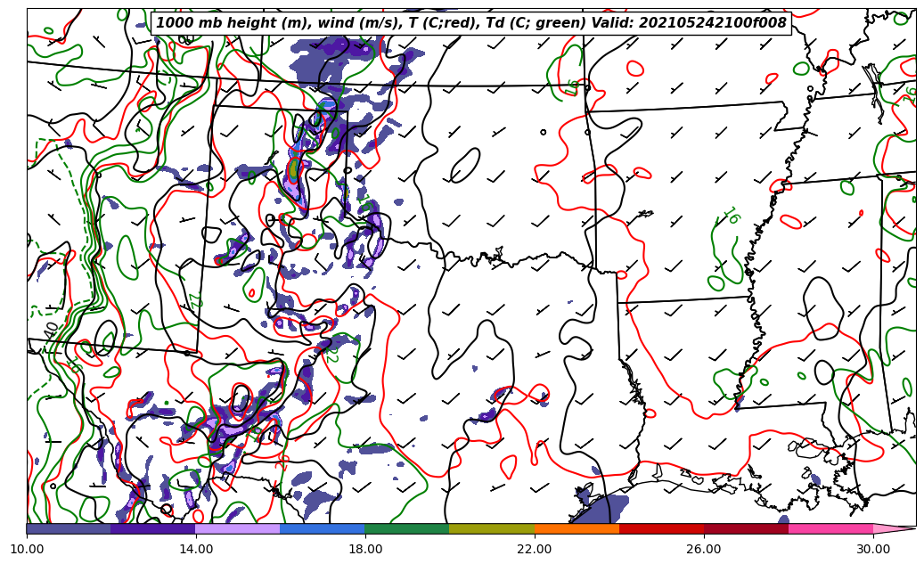Click the black 40 height contour label
924x564 pixels.
point(52,331)
